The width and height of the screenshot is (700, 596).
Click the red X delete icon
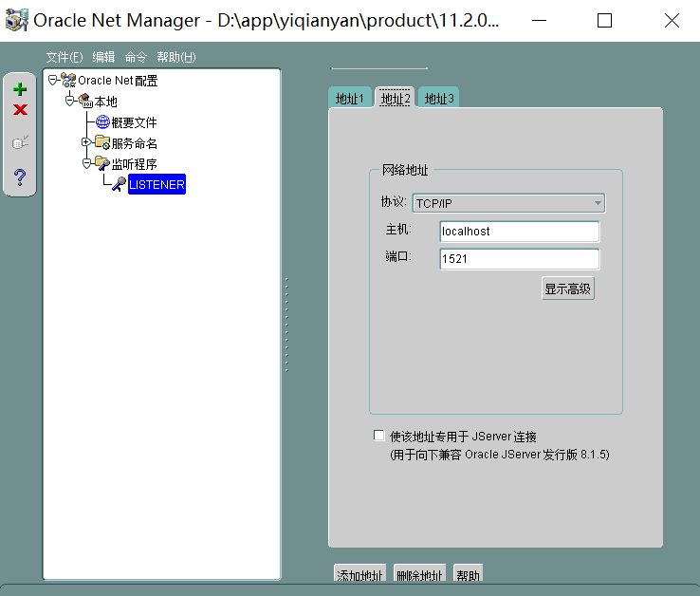coord(20,109)
